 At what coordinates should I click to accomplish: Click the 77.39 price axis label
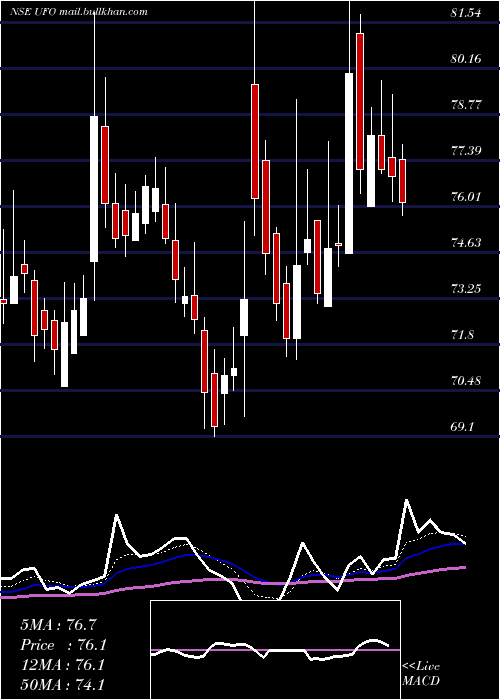pos(466,150)
